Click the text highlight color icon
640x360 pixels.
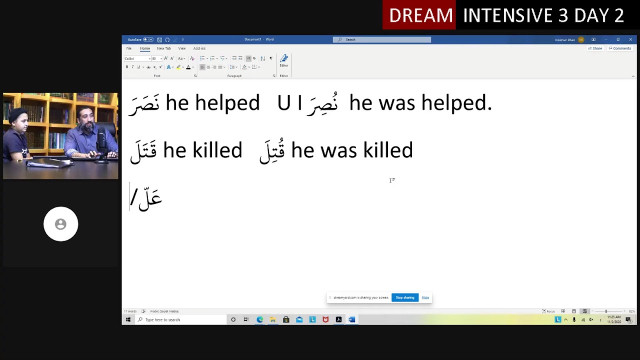pyautogui.click(x=178, y=67)
